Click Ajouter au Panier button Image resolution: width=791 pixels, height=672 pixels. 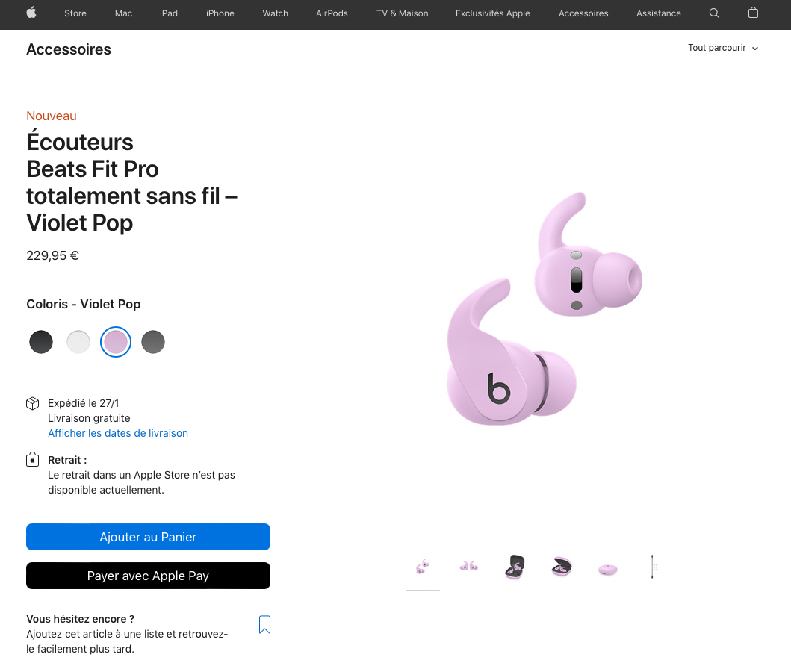coord(148,537)
